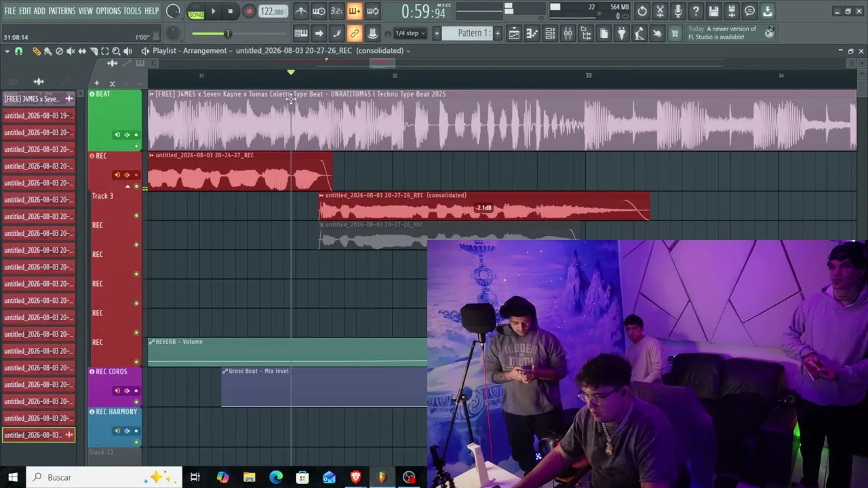
Task: Open the TOOLS menu
Action: tap(132, 11)
